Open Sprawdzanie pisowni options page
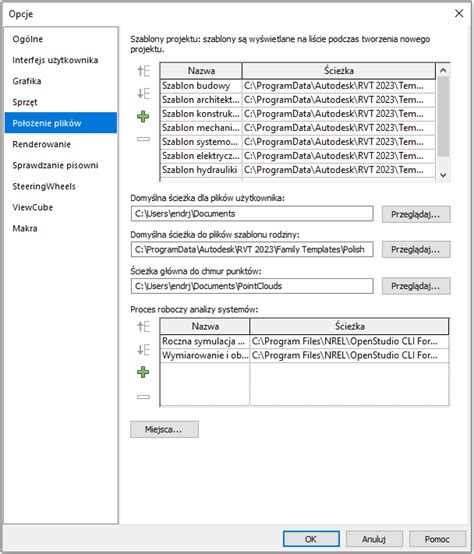Image resolution: width=474 pixels, height=554 pixels. coord(61,165)
